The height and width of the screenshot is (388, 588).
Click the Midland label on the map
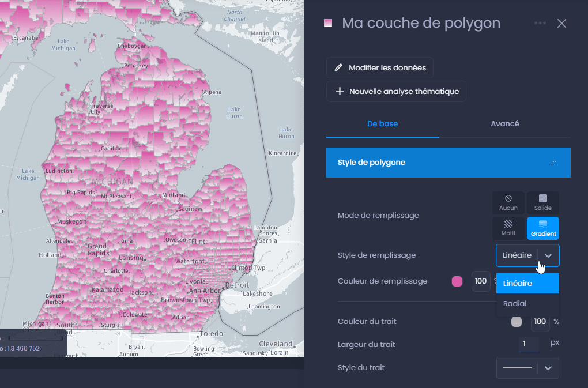coord(174,195)
